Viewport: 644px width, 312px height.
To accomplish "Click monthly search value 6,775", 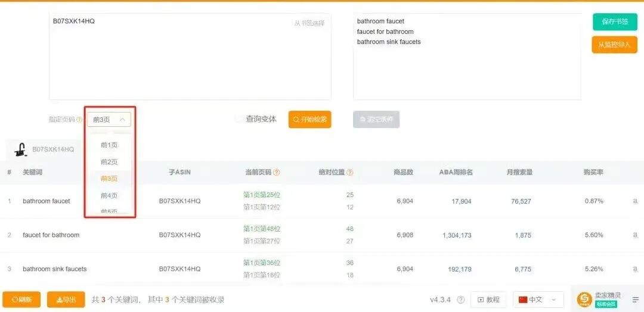I will 524,269.
